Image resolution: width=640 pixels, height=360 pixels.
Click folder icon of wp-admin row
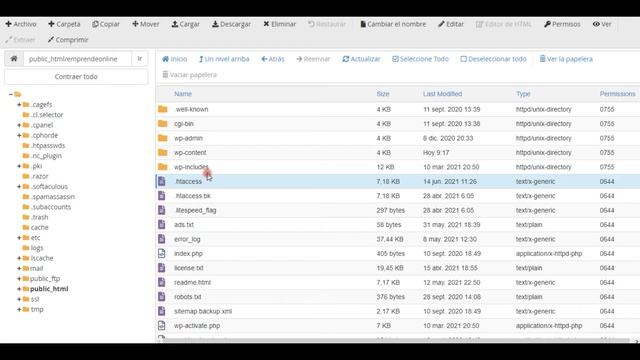[162, 138]
